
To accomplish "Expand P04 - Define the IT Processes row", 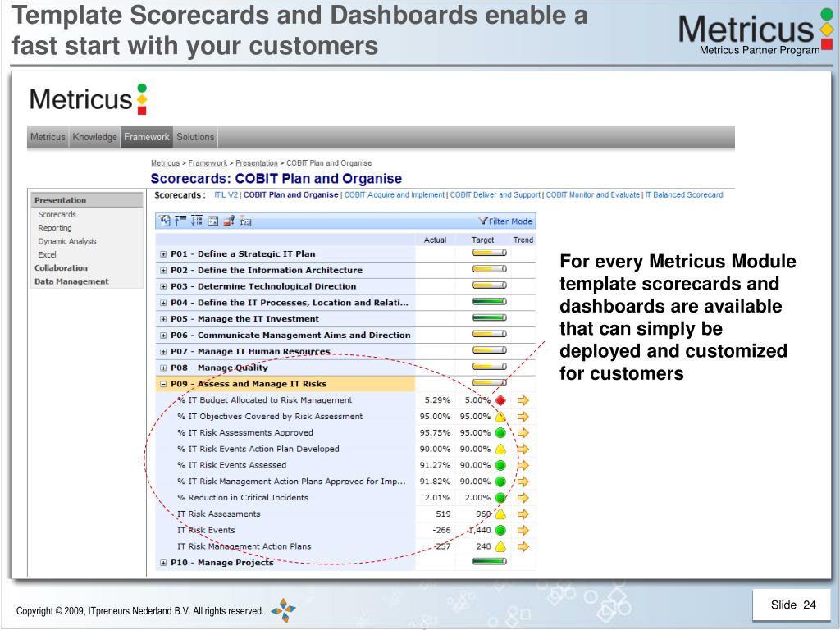I will click(163, 304).
